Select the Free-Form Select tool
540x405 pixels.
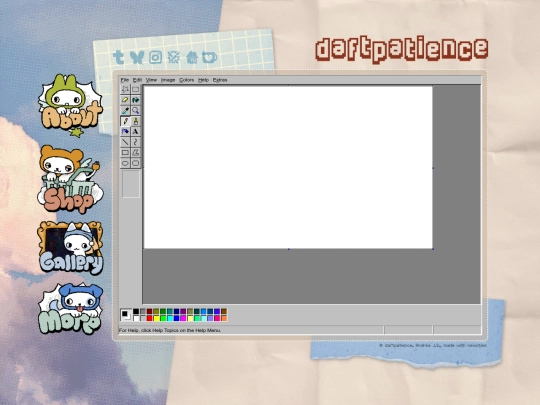click(x=125, y=90)
